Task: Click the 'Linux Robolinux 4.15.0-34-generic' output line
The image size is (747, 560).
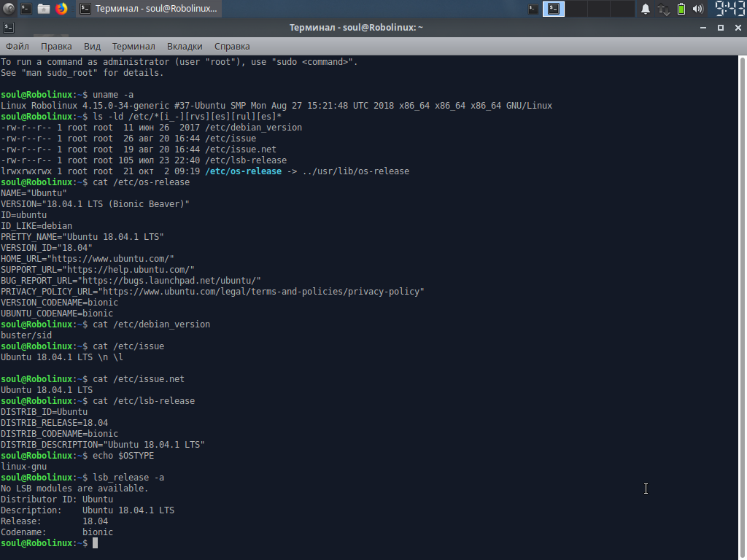Action: [x=276, y=105]
